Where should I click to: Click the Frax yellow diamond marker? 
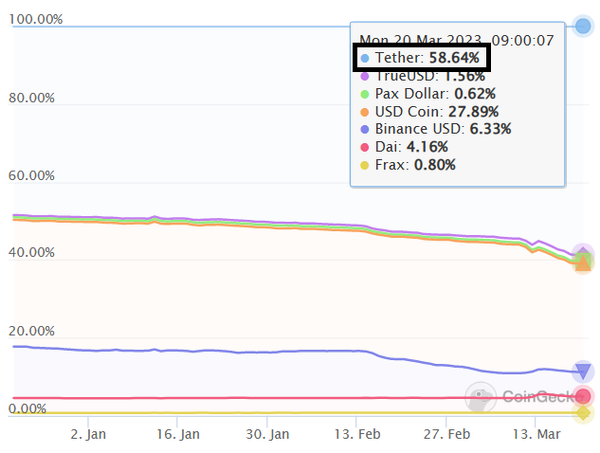tap(583, 413)
